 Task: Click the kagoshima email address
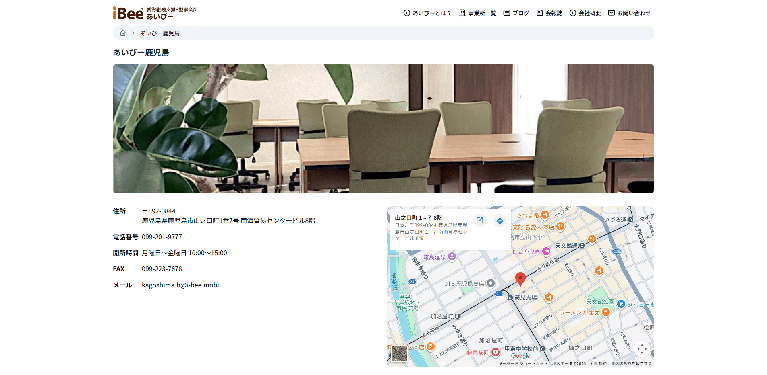click(180, 285)
